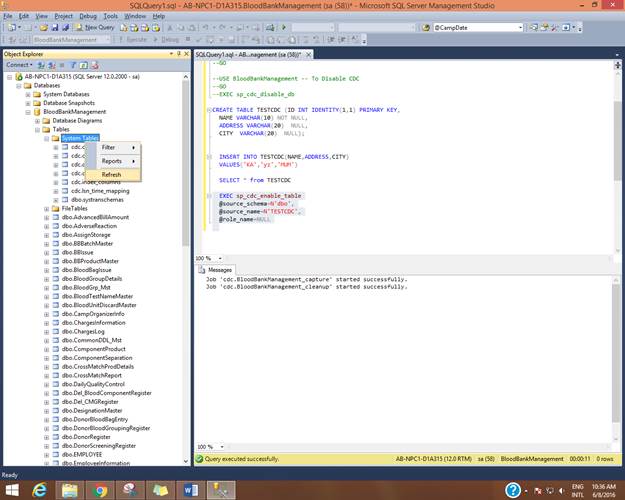Collapse the BloodBankManagement database node
625x500 pixels.
click(x=28, y=112)
